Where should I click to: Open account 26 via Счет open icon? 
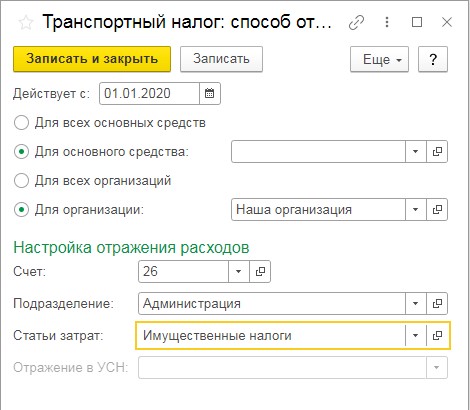[260, 271]
